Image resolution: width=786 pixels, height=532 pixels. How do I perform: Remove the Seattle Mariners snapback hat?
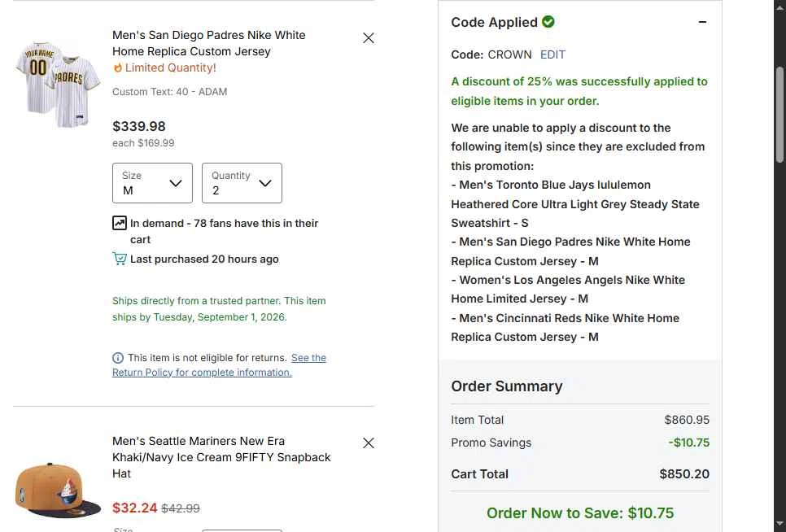pyautogui.click(x=369, y=443)
